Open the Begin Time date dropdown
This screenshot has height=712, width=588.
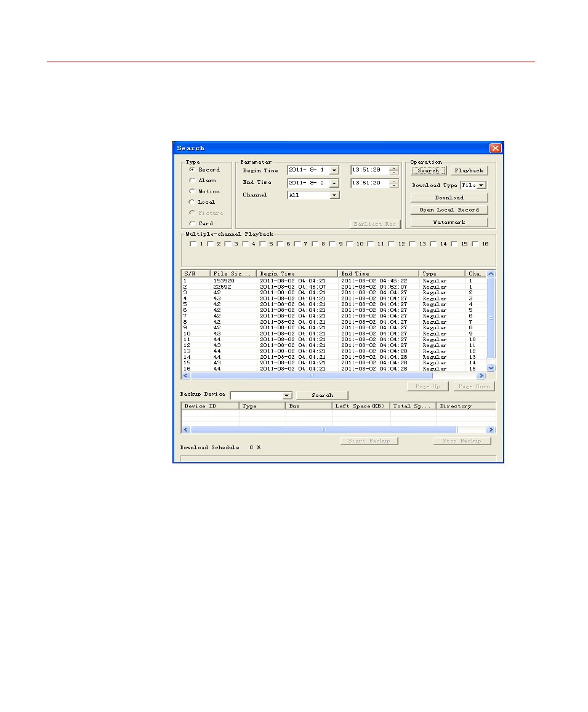[334, 170]
